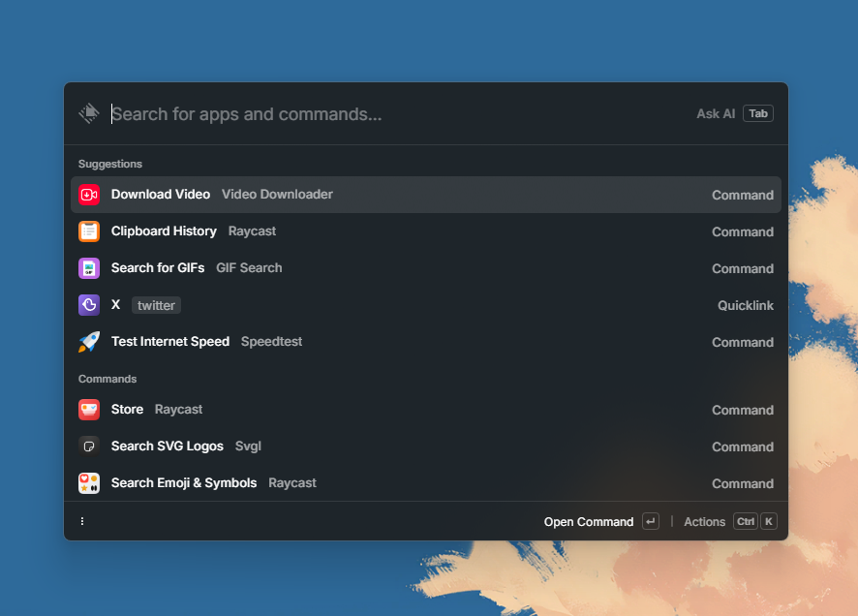Click the twitter alias tag
Image resolution: width=858 pixels, height=616 pixels.
[156, 305]
